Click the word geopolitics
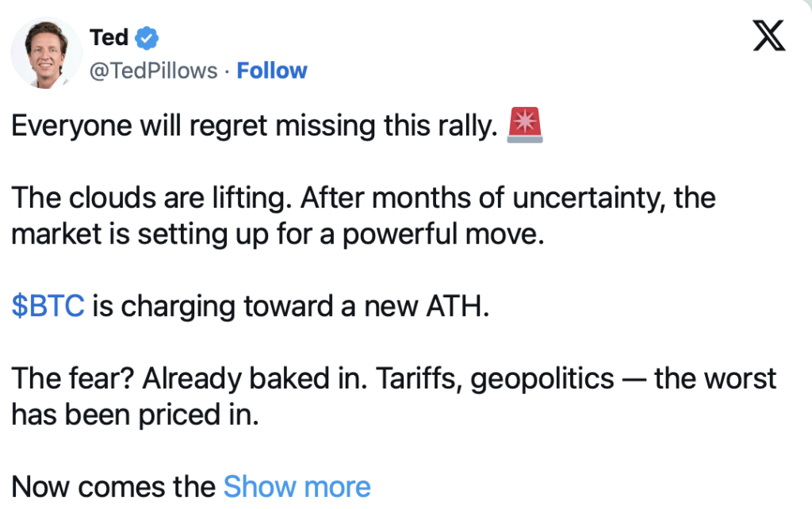The width and height of the screenshot is (812, 509). (542, 378)
